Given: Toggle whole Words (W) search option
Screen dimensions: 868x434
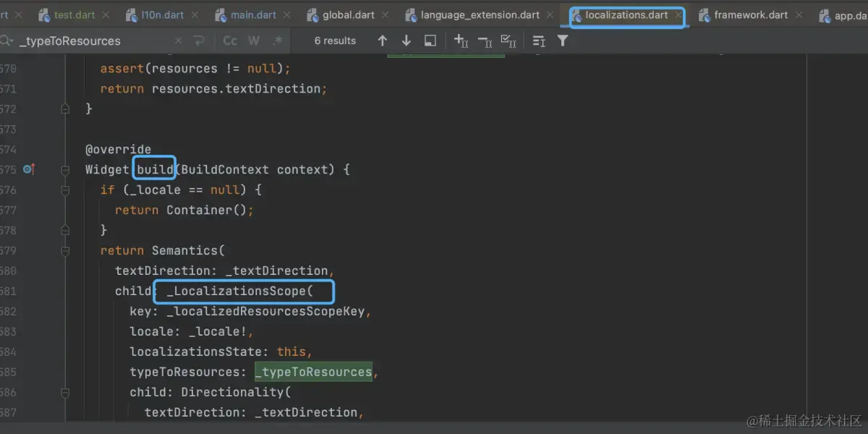Looking at the screenshot, I should pos(254,41).
